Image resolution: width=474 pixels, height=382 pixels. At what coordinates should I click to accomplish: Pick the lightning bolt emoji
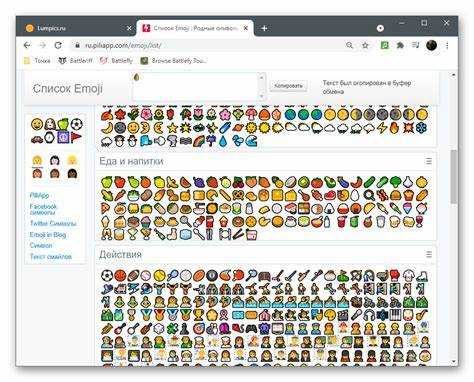click(382, 128)
